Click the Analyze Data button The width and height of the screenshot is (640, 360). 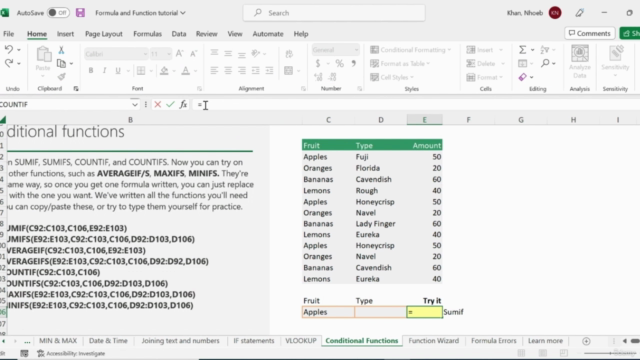(580, 62)
